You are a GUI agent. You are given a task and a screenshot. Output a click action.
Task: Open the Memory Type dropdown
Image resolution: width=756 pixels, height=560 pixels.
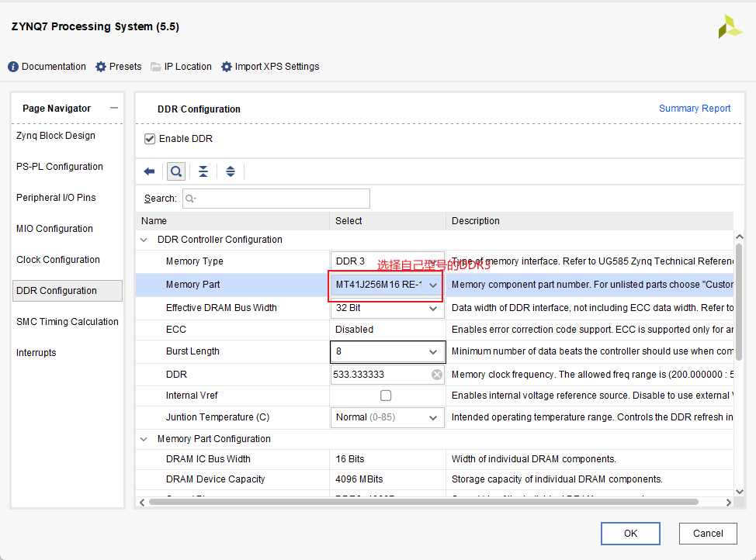coord(387,261)
